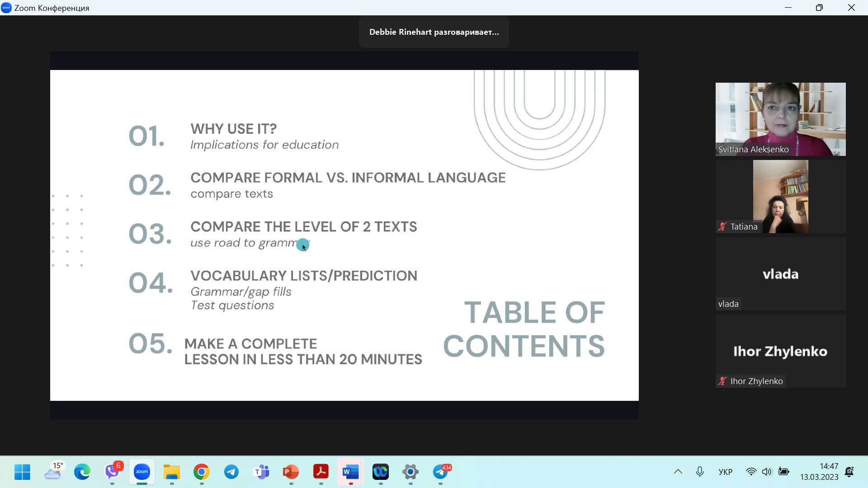Open Microsoft Teams from the taskbar
The image size is (868, 488).
[x=261, y=472]
